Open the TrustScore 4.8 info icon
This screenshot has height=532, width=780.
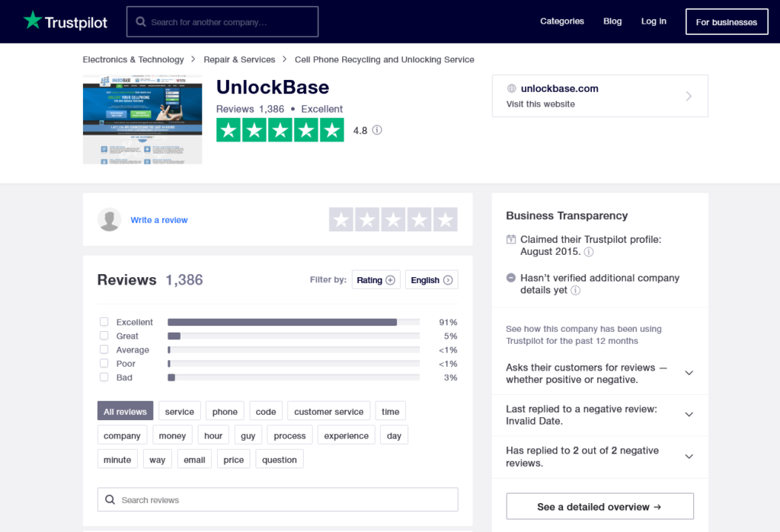pos(377,130)
